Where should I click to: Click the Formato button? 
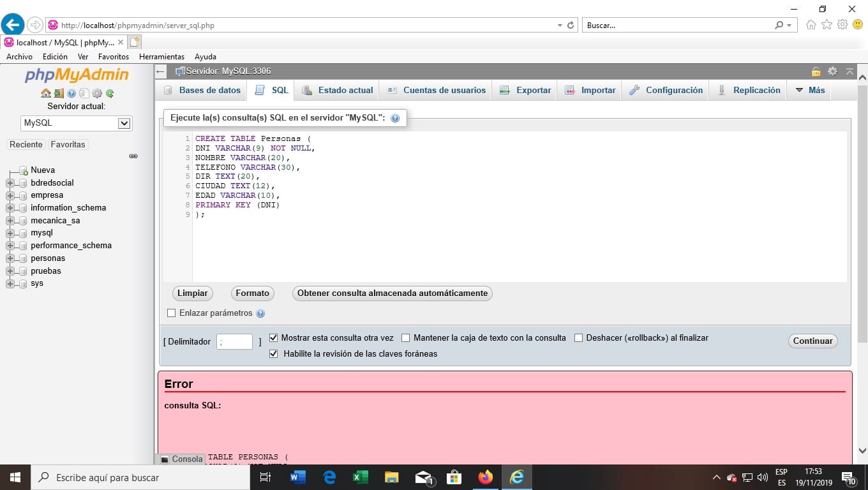point(252,293)
